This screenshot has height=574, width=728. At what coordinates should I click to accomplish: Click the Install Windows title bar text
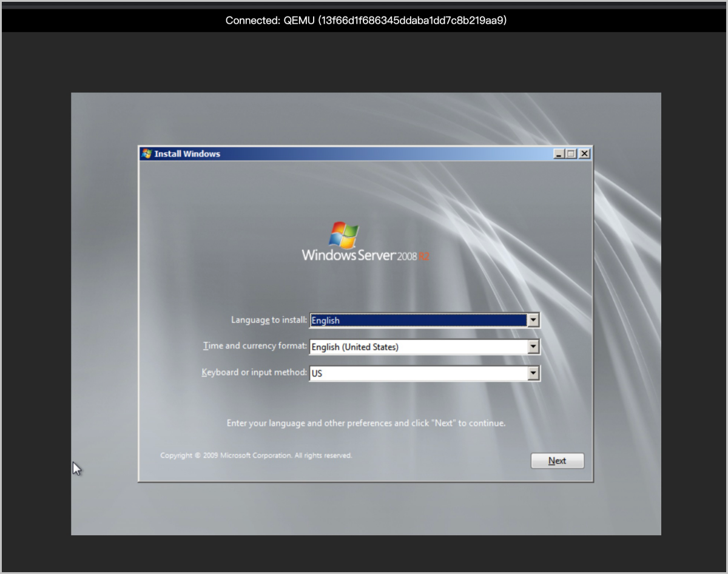(x=187, y=154)
